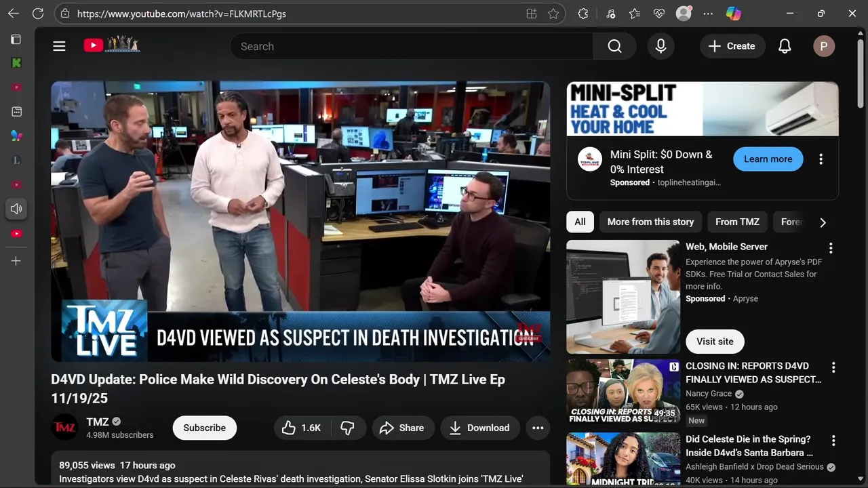Screen dimensions: 868x488
Task: Select the All filter chip
Action: (580, 222)
